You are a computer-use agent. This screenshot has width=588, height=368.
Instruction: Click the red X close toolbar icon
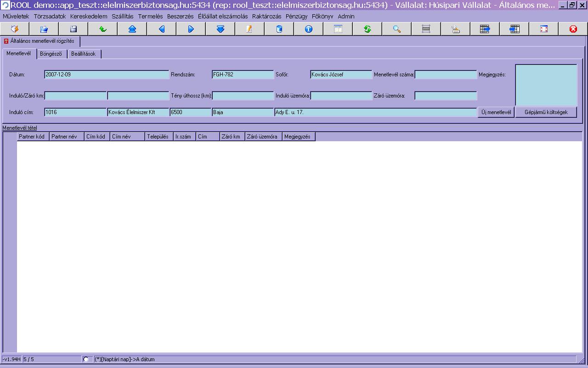(x=573, y=29)
